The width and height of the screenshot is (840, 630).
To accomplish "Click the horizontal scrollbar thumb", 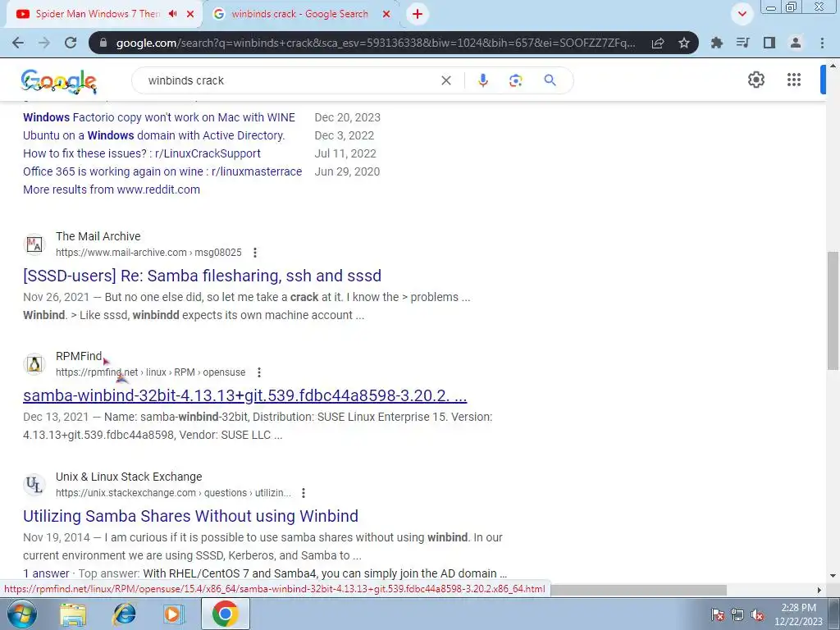I will 638,590.
